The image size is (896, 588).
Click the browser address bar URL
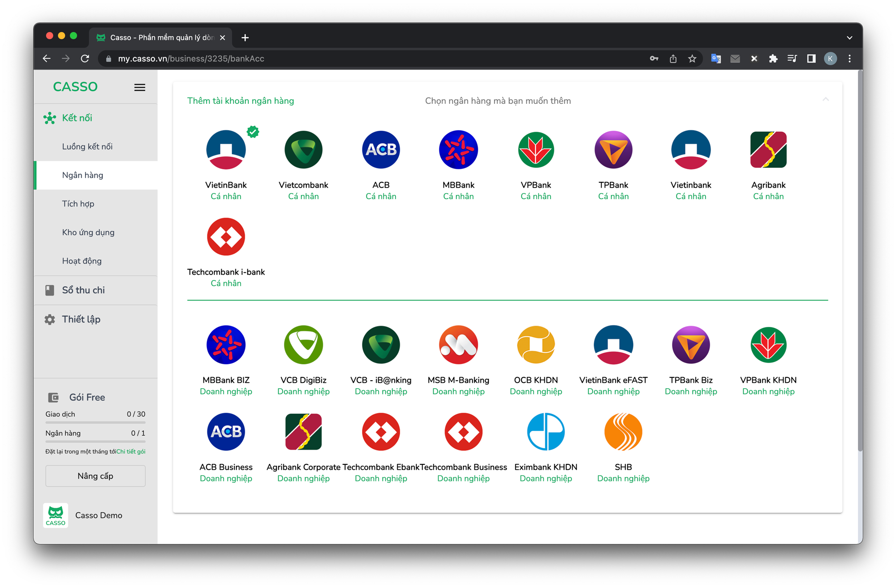(x=191, y=59)
